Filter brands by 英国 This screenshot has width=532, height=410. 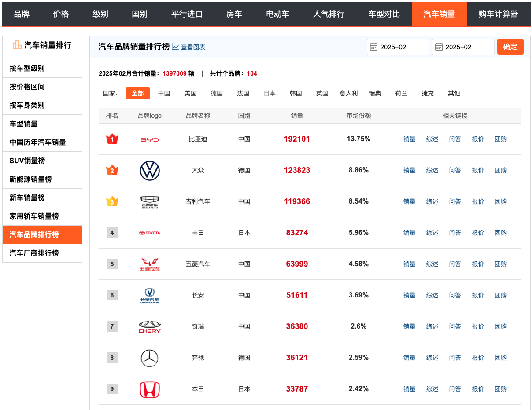322,93
